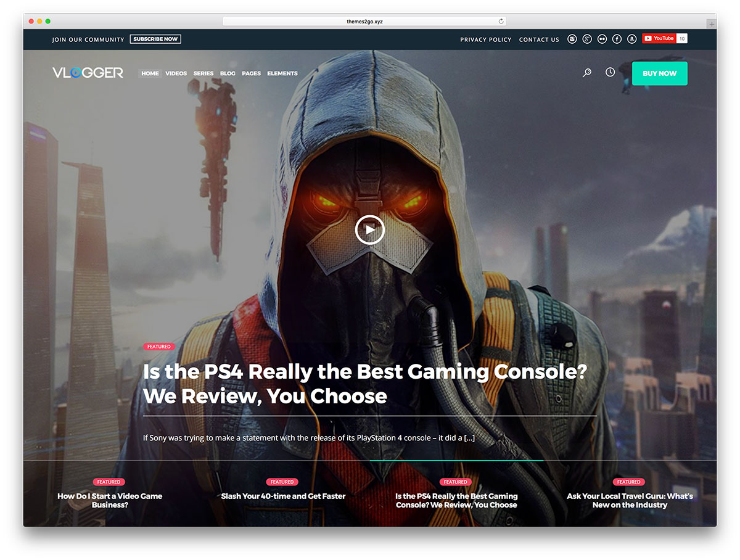The image size is (740, 560).
Task: Open the Videos menu item
Action: pos(176,73)
